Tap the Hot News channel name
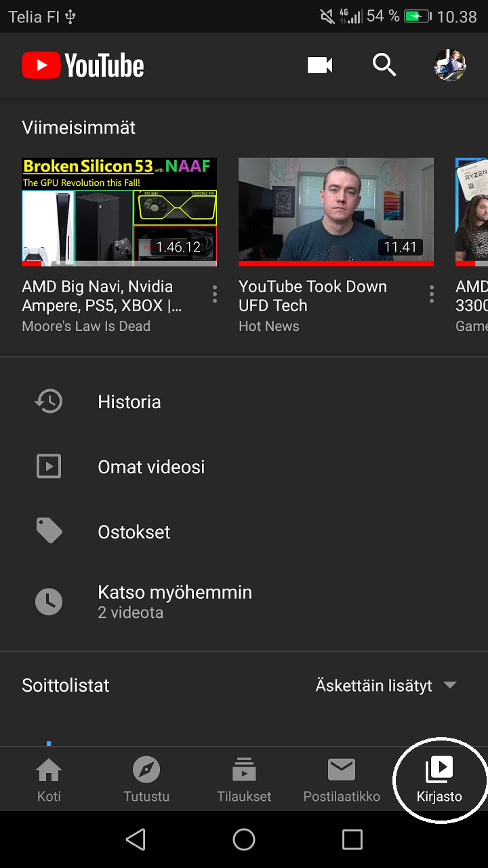488x868 pixels. [x=269, y=326]
